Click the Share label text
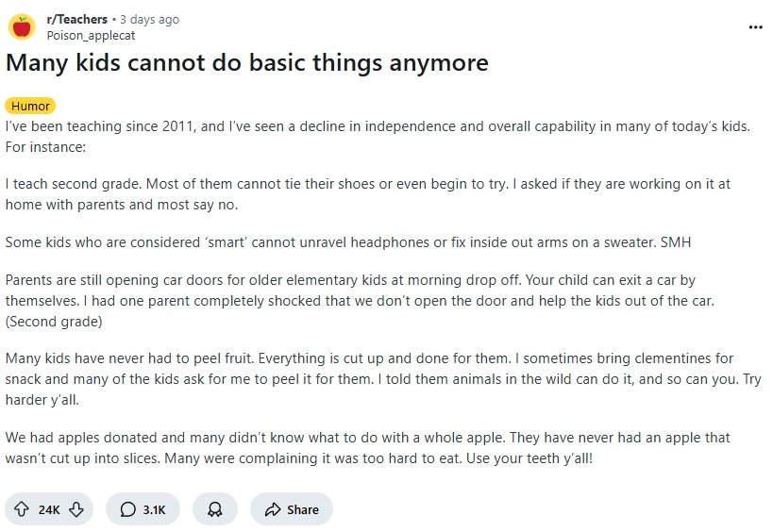 click(x=303, y=509)
